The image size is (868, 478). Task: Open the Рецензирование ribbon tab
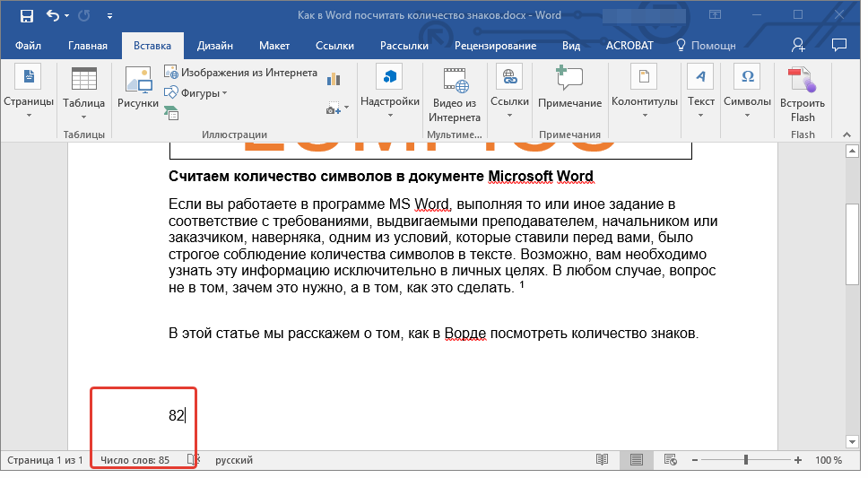pos(495,46)
